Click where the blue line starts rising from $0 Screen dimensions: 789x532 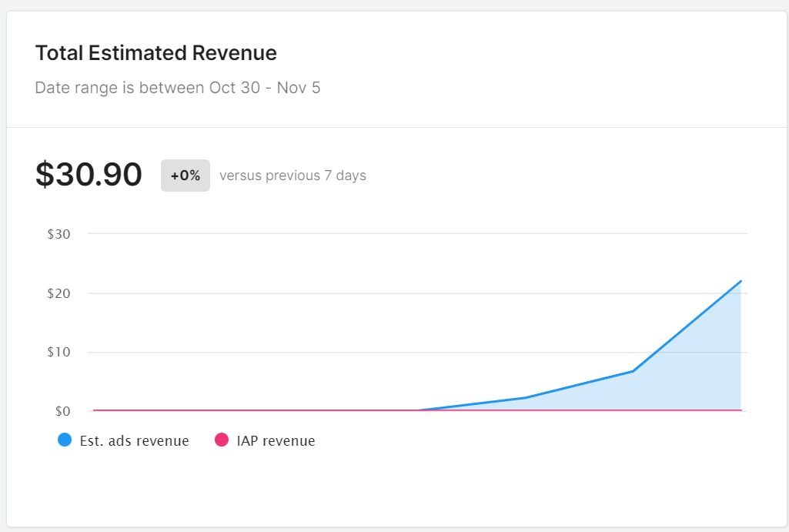click(x=417, y=410)
